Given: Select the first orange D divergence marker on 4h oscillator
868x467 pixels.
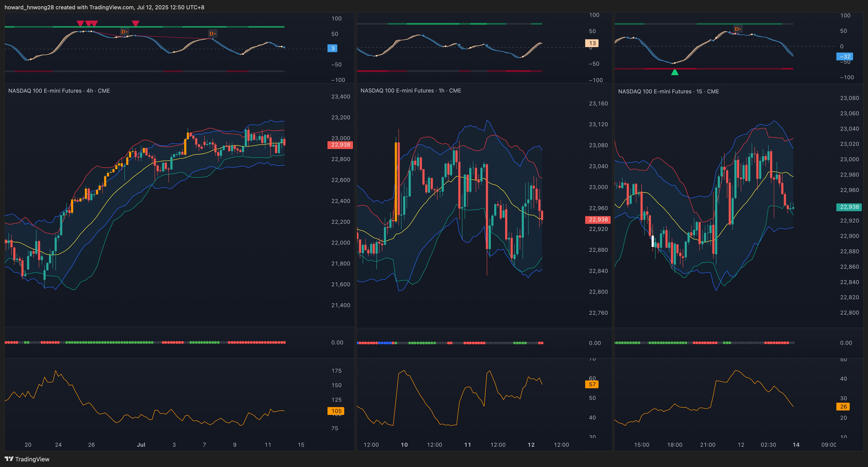Looking at the screenshot, I should 124,32.
